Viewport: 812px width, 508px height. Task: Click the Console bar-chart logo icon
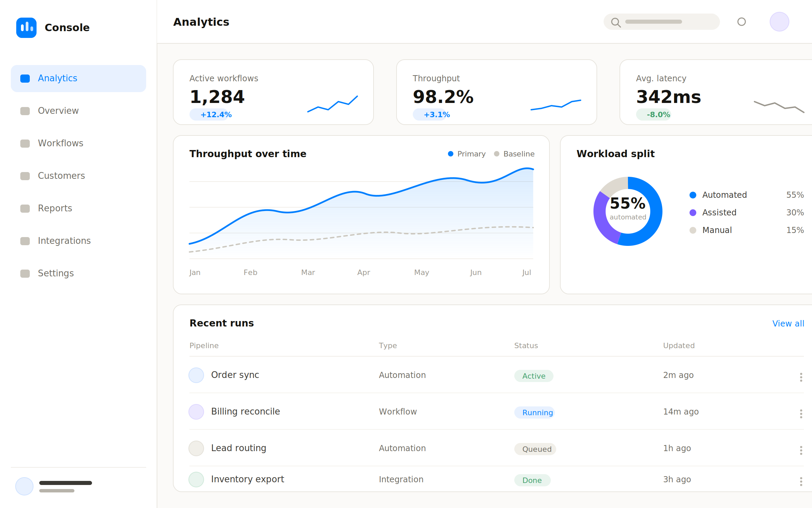point(26,27)
